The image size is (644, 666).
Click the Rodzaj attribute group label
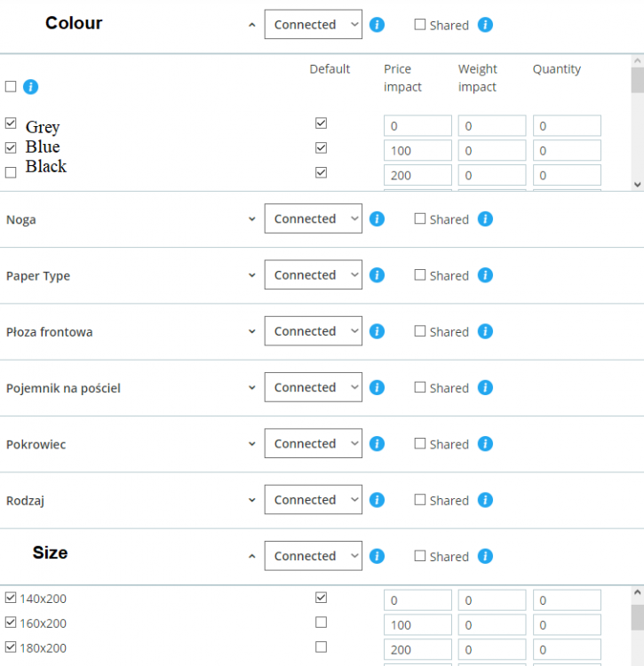coord(25,501)
